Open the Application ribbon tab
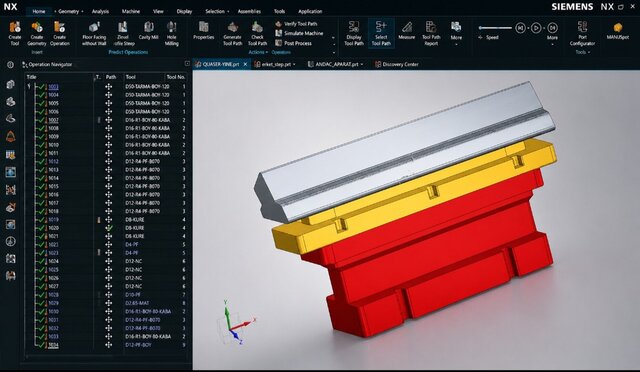This screenshot has width=640, height=372. 310,11
